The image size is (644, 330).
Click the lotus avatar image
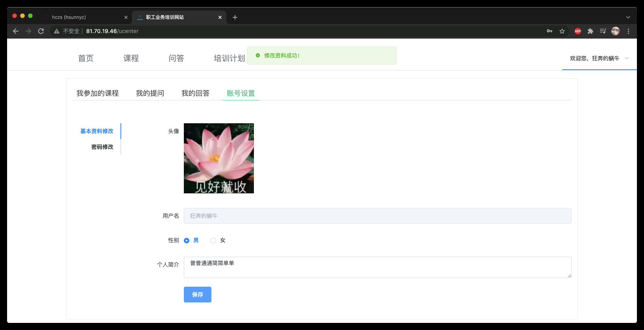coord(219,158)
